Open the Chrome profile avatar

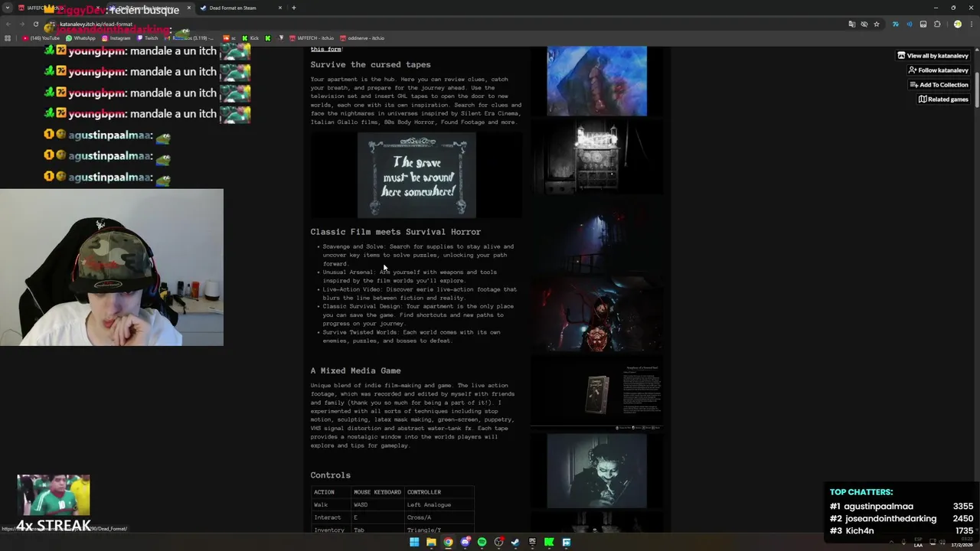[x=957, y=24]
